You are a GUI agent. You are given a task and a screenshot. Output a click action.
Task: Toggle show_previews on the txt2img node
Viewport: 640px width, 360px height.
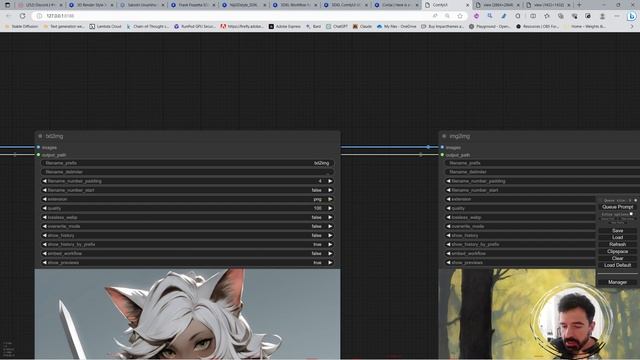tap(187, 263)
